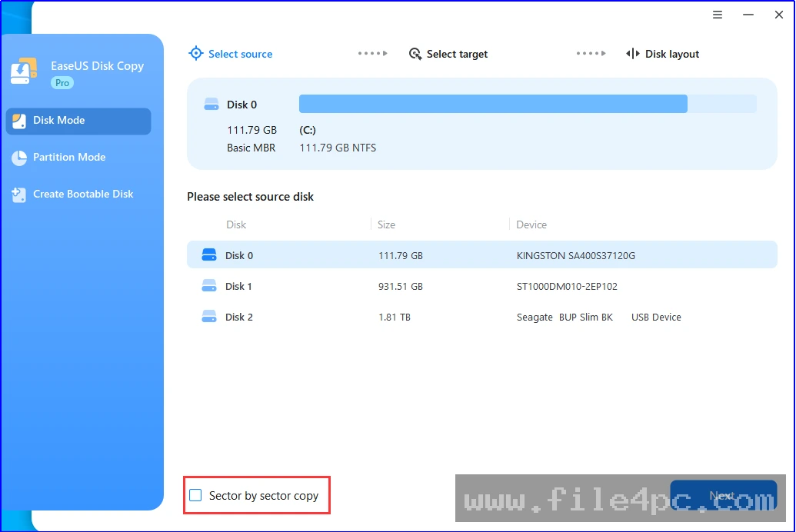This screenshot has width=796, height=532.
Task: Click the drive icon of Disk 0 row
Action: pyautogui.click(x=209, y=254)
